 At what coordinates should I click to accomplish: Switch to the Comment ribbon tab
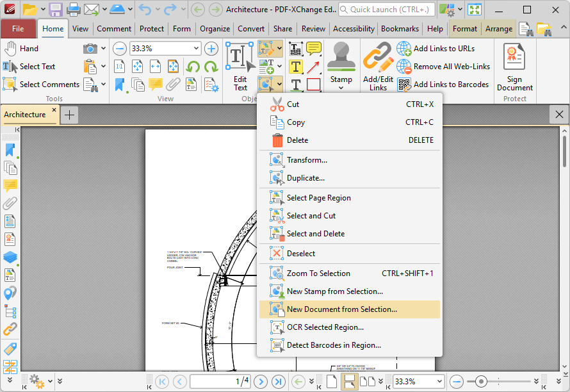[114, 29]
